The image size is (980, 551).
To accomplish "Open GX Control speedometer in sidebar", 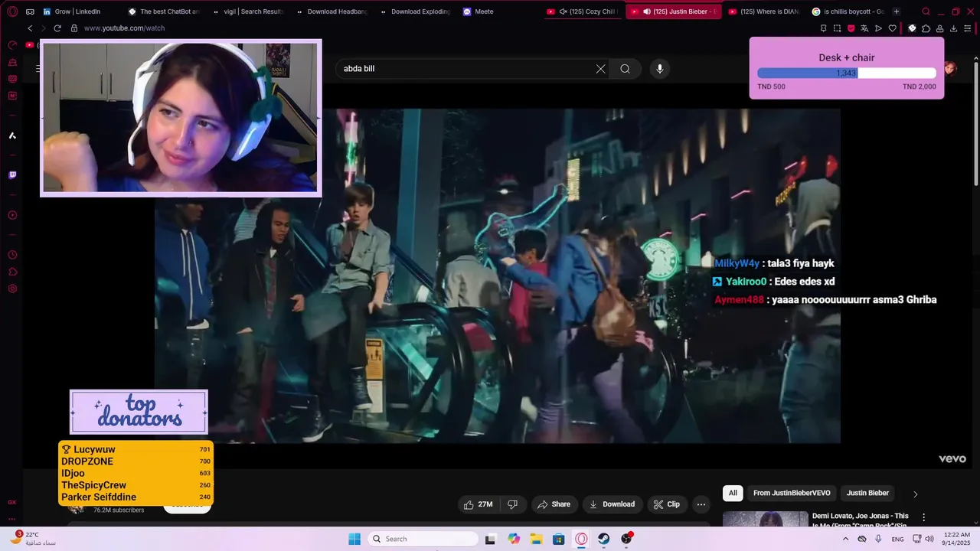I will (x=12, y=45).
